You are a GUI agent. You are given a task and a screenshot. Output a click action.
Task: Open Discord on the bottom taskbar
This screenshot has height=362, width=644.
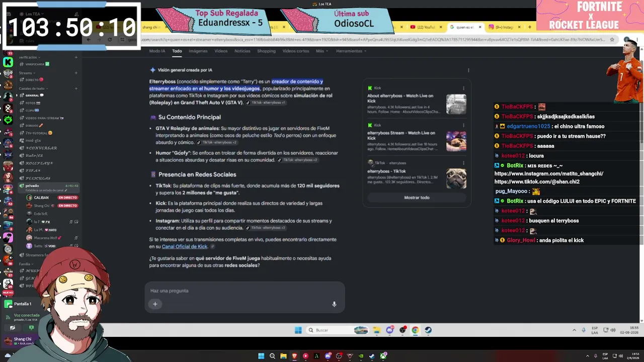(328, 356)
